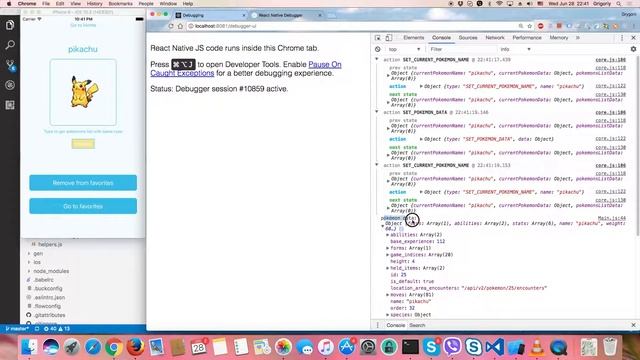Tap the yellow type badge under pikachu
This screenshot has height=360, width=640.
click(x=83, y=144)
